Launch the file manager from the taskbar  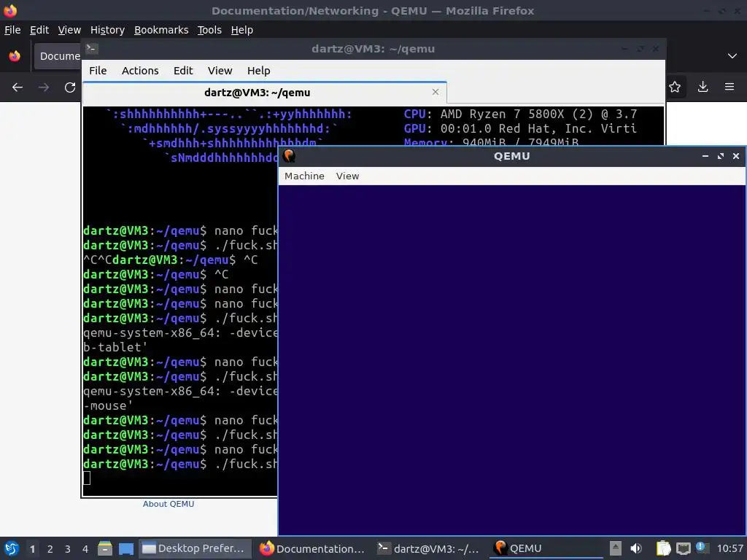(105, 548)
